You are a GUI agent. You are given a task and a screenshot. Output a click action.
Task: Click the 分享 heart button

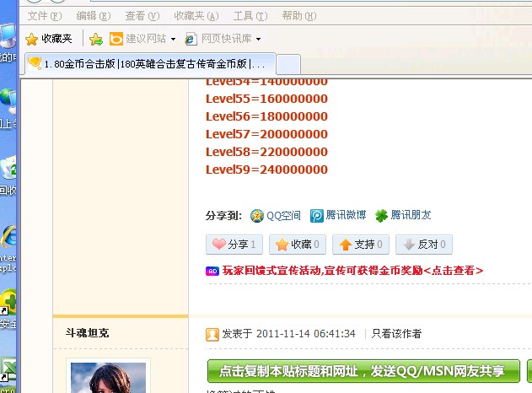[234, 245]
